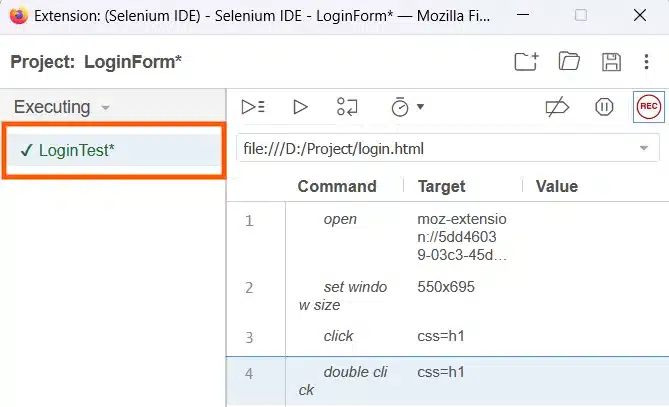Click the Target column header
669x407 pixels.
[x=442, y=186]
